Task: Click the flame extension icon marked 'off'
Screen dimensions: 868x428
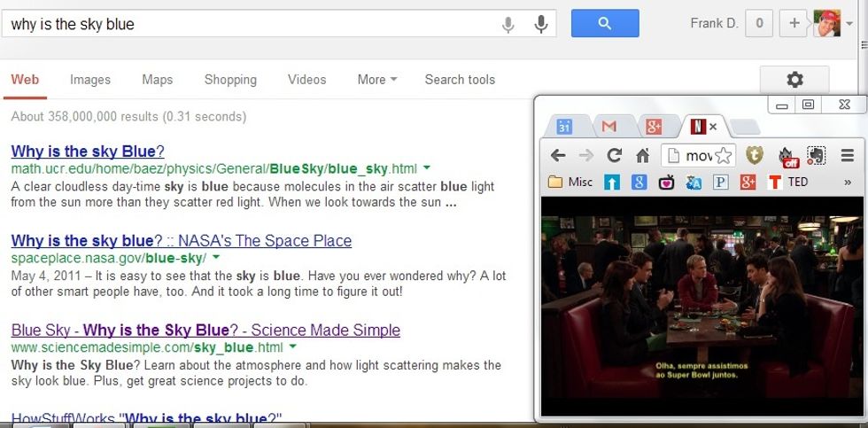Action: click(x=787, y=156)
